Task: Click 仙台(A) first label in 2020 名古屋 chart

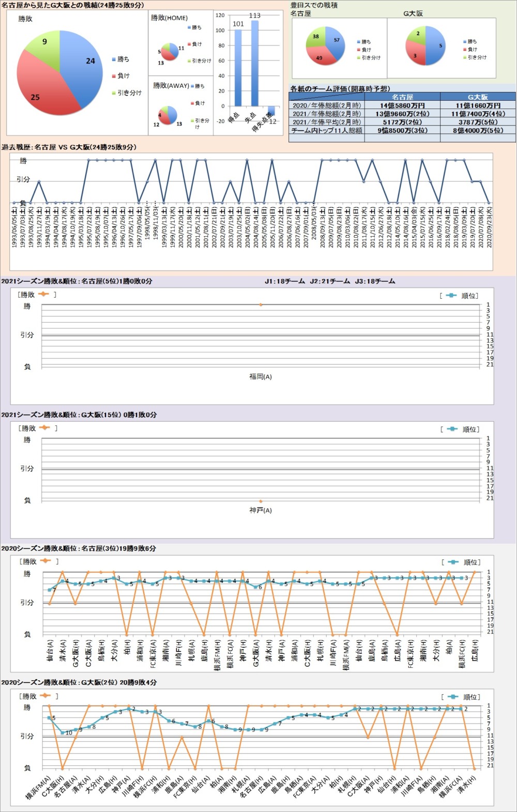Action: pos(50,651)
